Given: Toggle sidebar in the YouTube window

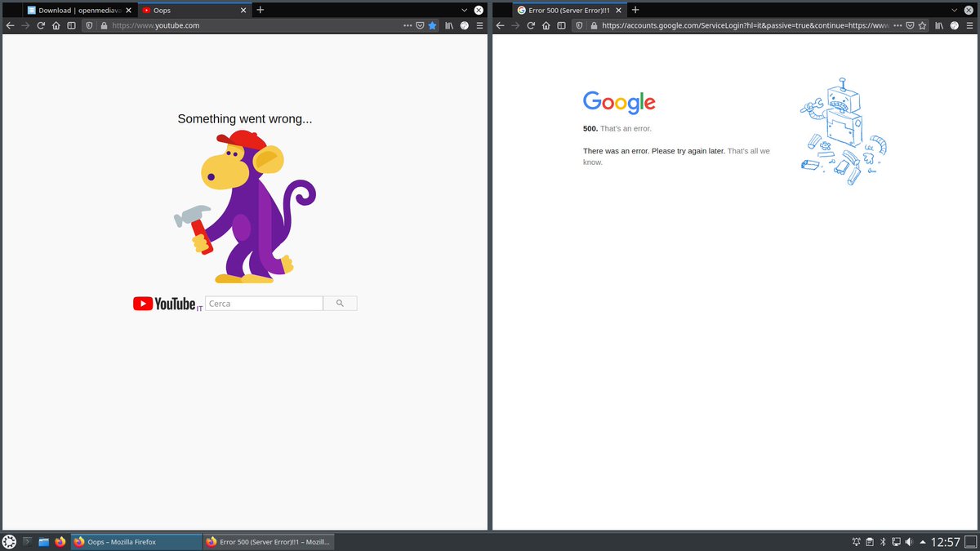Looking at the screenshot, I should (71, 25).
